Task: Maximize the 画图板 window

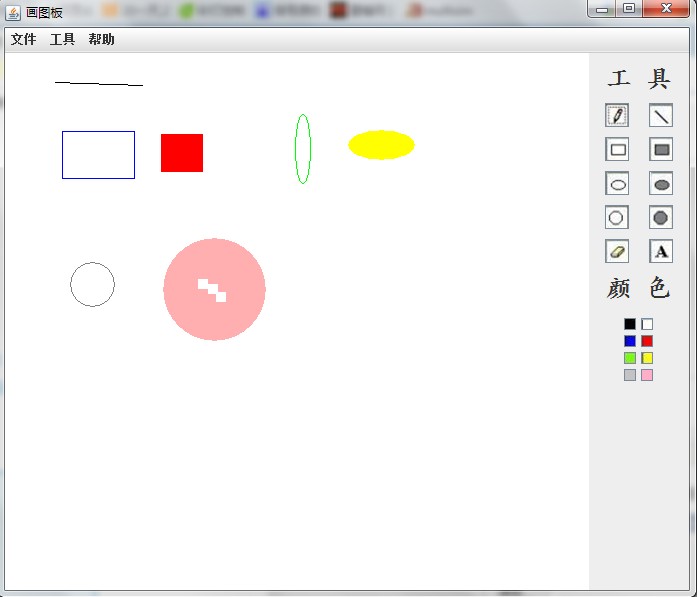Action: click(629, 8)
